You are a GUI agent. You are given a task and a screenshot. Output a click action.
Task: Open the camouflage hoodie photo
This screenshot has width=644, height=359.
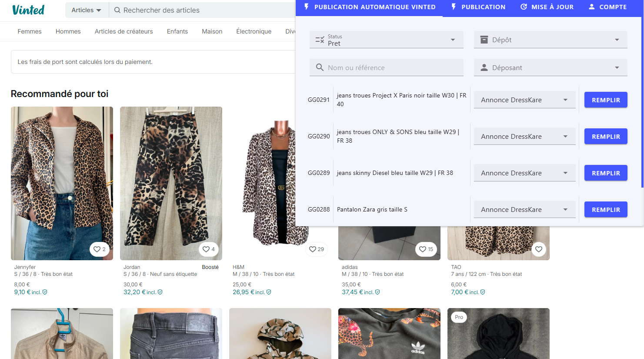(x=280, y=333)
